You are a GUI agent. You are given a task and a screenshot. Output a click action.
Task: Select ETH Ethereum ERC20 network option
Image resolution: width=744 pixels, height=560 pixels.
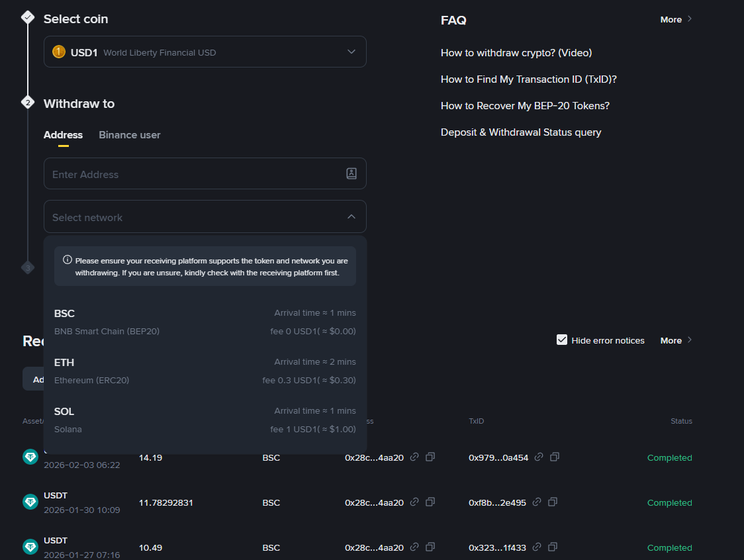click(205, 371)
